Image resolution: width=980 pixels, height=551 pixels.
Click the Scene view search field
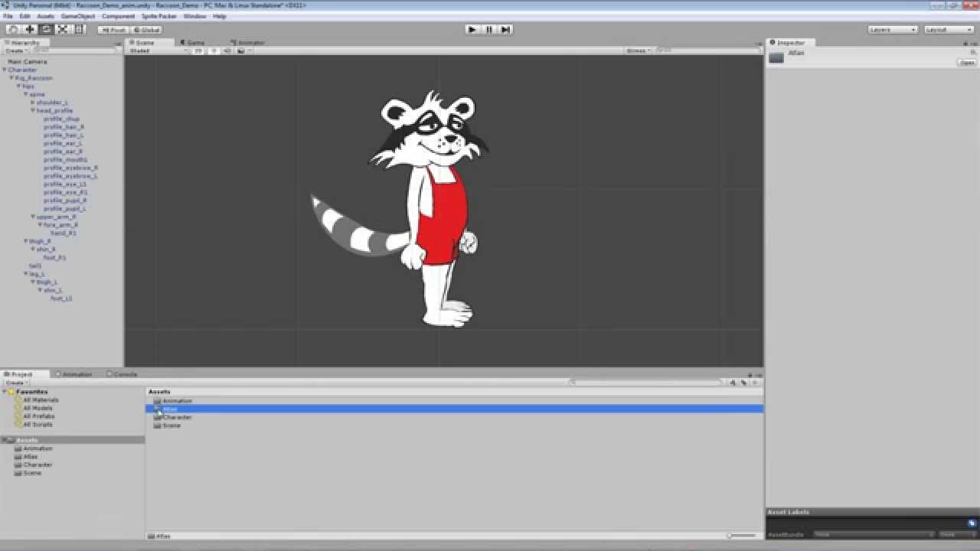click(x=709, y=51)
